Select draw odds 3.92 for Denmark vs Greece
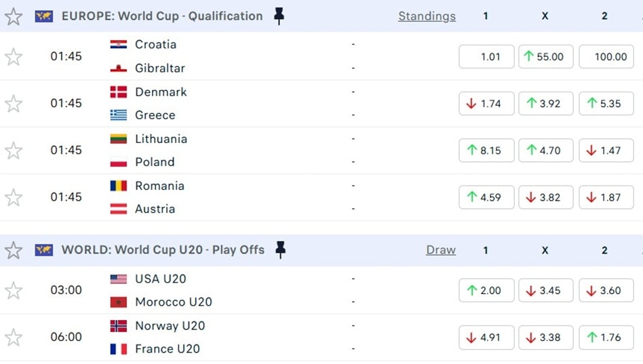This screenshot has width=643, height=364. (546, 104)
